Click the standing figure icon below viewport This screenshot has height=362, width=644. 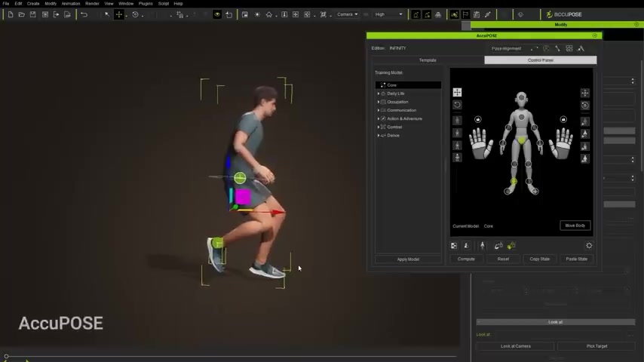[483, 246]
